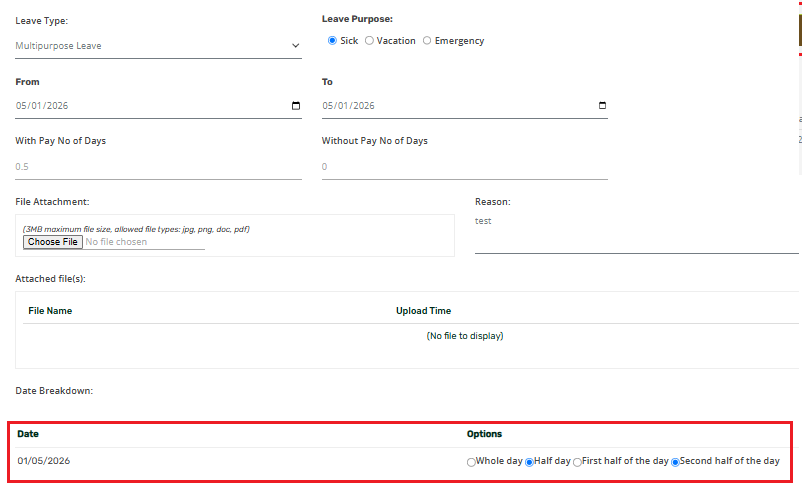The width and height of the screenshot is (802, 497).
Task: Click the Date column header
Action: 28,434
